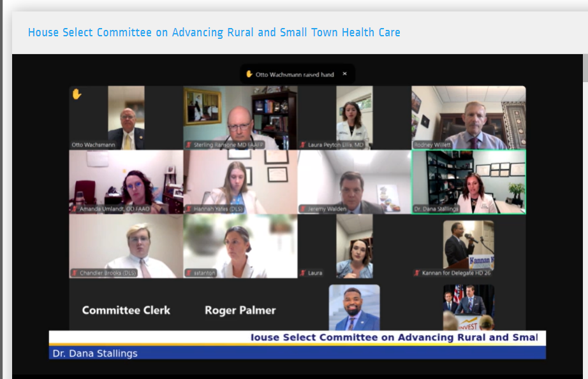
Task: Click the "Chandler Brooks (DLS)" name label
Action: (x=108, y=273)
